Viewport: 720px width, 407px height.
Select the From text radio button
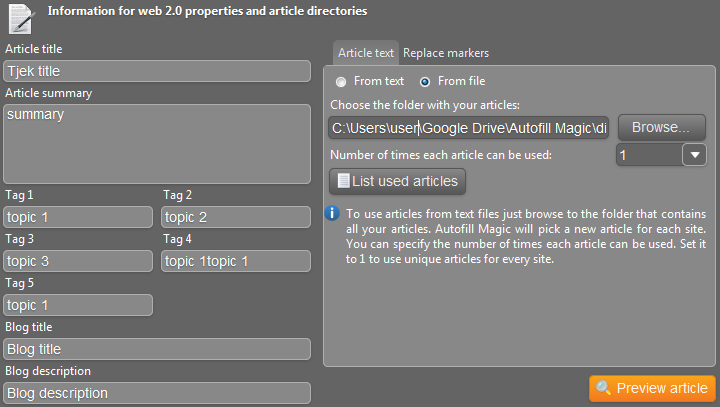click(x=341, y=82)
